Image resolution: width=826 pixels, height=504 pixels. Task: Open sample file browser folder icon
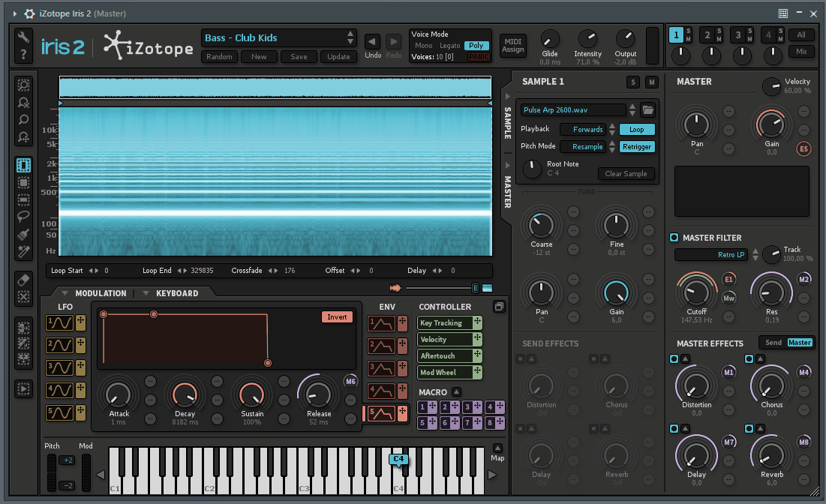coord(648,109)
